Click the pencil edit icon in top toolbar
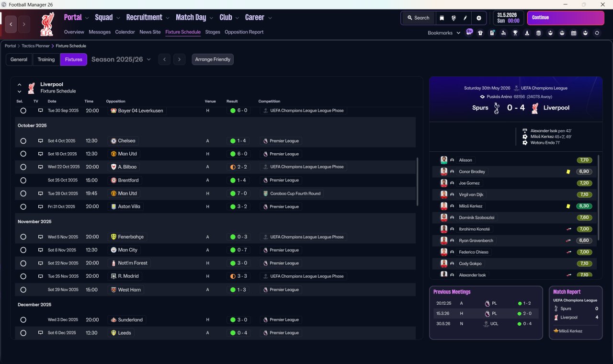 (x=465, y=18)
